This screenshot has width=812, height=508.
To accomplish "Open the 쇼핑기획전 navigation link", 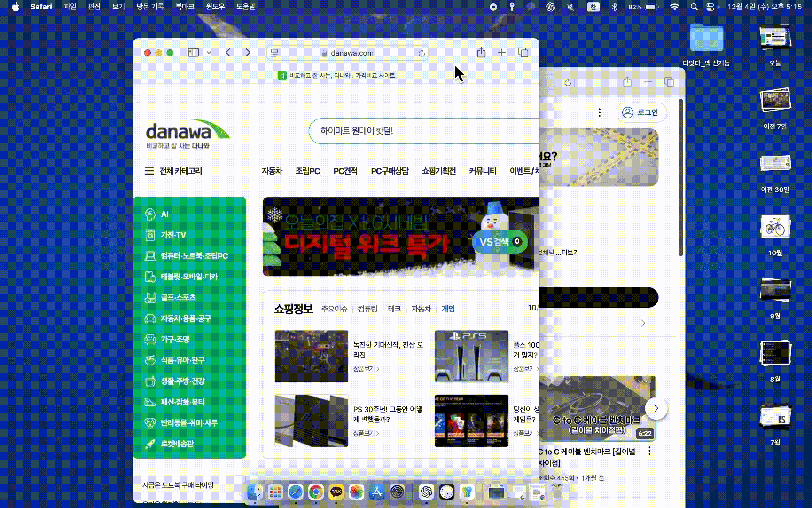I will (439, 171).
